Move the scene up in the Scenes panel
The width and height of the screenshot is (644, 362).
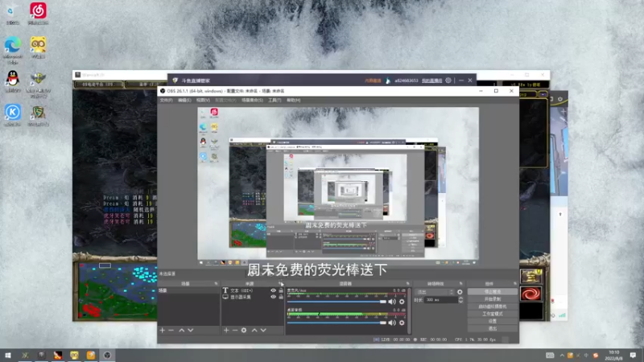182,330
